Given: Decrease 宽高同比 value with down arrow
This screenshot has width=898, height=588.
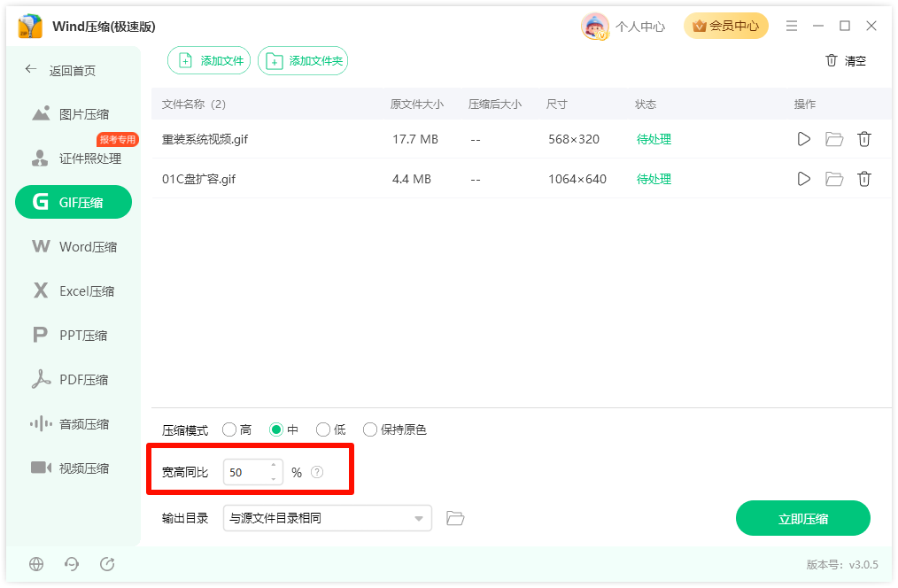Looking at the screenshot, I should pyautogui.click(x=274, y=479).
